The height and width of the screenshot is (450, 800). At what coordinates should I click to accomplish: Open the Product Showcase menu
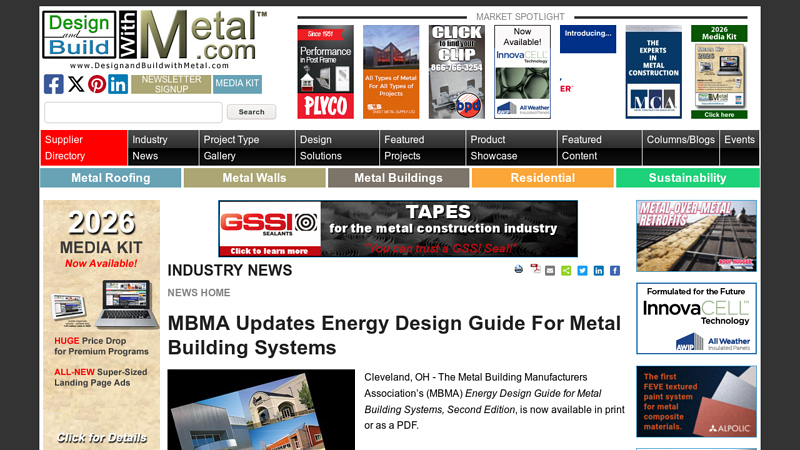pyautogui.click(x=511, y=148)
